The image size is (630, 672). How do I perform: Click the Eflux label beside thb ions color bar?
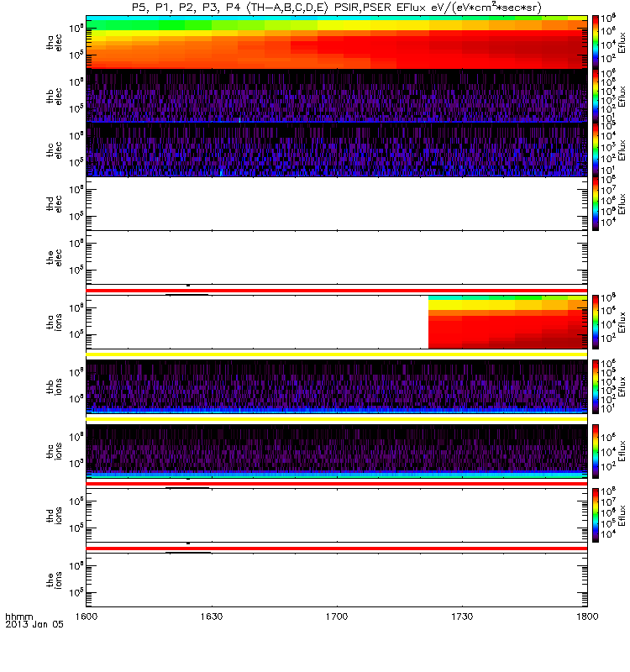click(622, 386)
